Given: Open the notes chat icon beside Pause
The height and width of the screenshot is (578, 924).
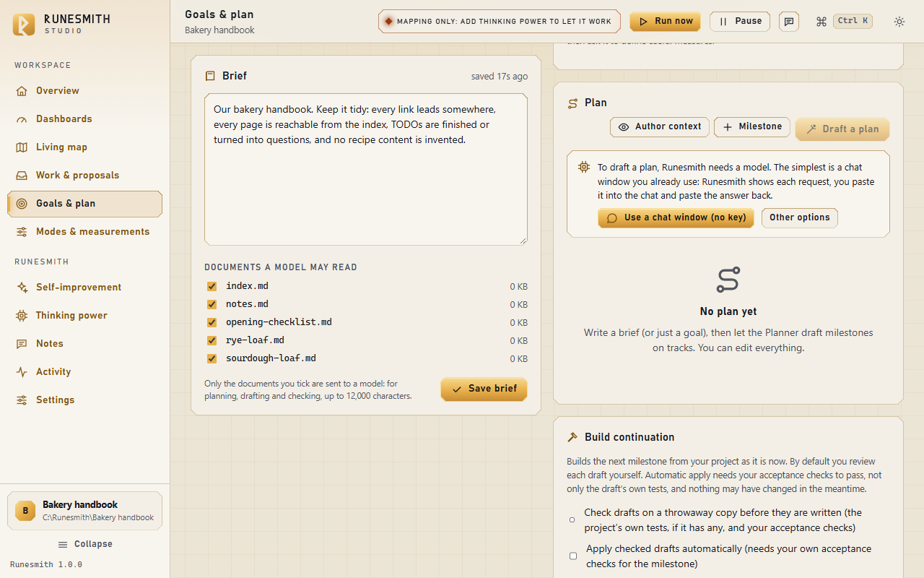Looking at the screenshot, I should [790, 22].
